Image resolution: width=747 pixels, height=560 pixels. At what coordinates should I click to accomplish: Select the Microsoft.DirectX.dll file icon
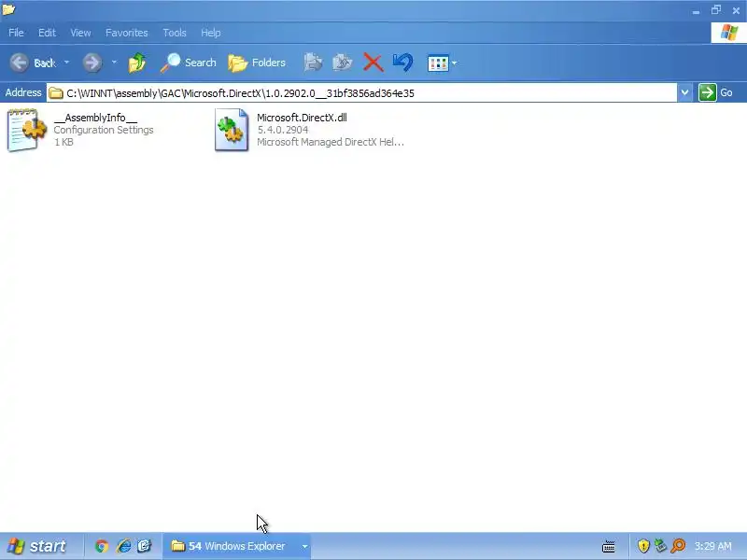click(232, 130)
